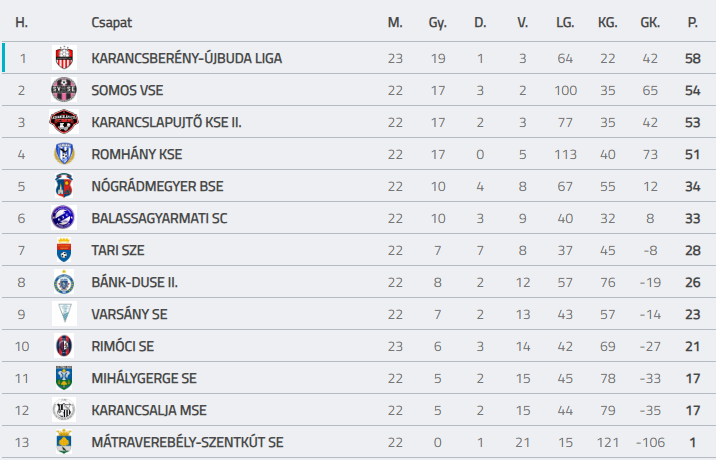Click the Somos VSE team logo
Viewport: 716px width, 460px height.
pos(64,90)
